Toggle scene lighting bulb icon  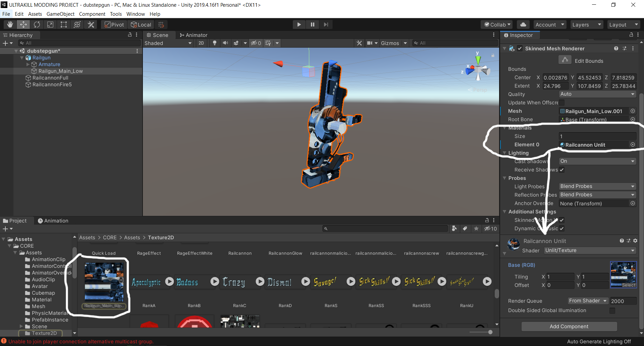point(215,43)
